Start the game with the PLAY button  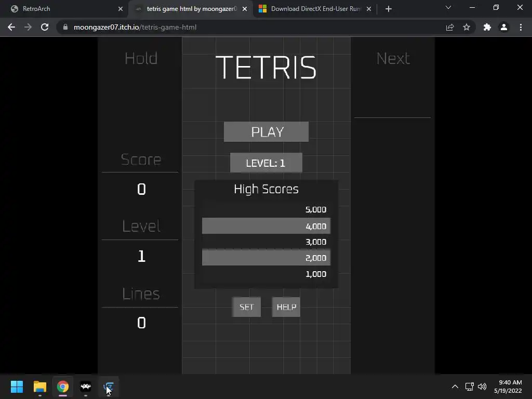coord(266,131)
